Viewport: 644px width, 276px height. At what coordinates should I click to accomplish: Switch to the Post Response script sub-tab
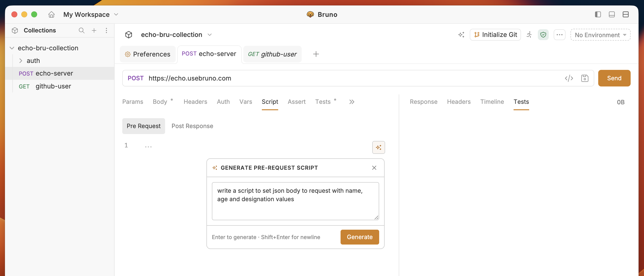point(192,126)
